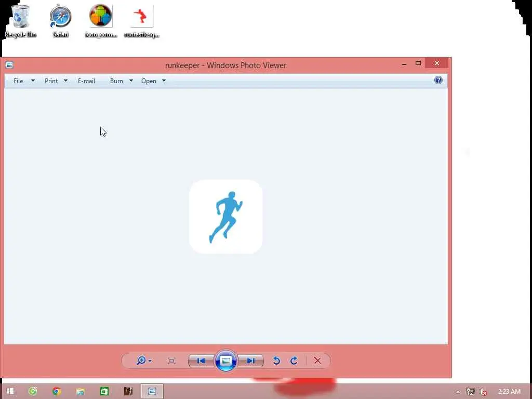The height and width of the screenshot is (399, 532).
Task: Show hidden tray icons arrow
Action: point(458,392)
